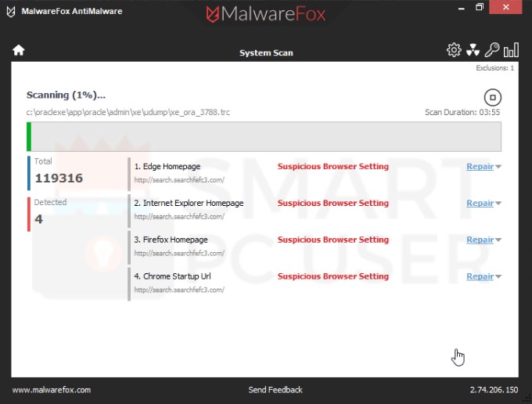Click Suspicious Browser Setting for Firefox Homepage
Image resolution: width=532 pixels, height=404 pixels.
click(x=332, y=240)
